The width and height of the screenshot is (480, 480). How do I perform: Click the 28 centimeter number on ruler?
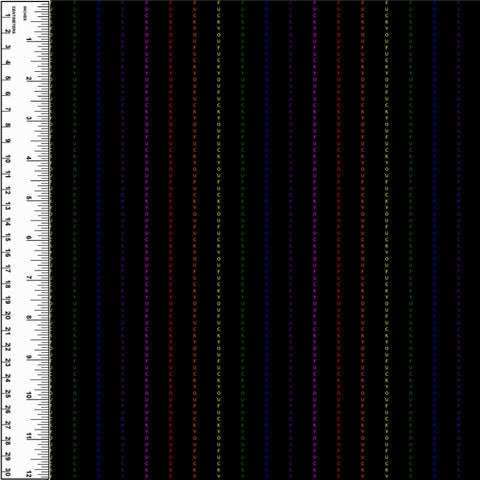pyautogui.click(x=7, y=441)
